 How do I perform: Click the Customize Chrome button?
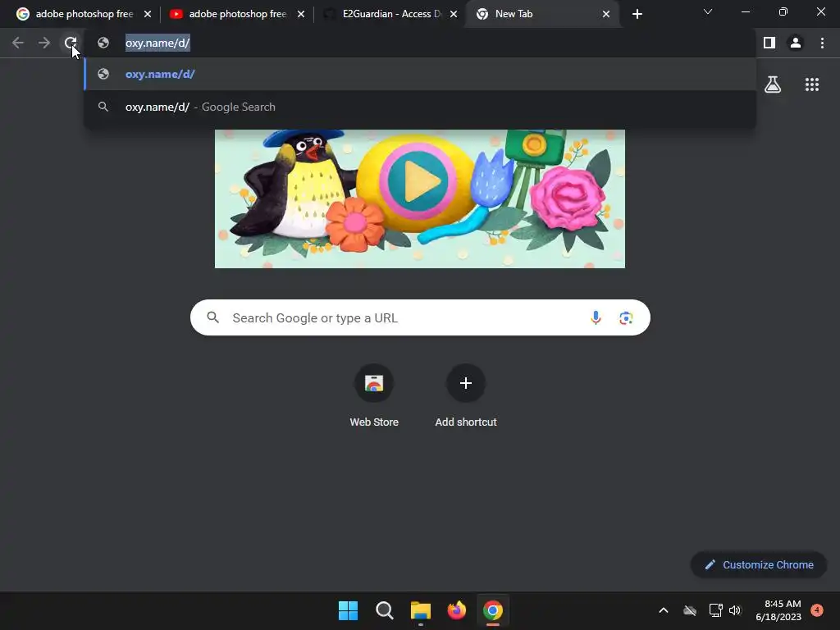(759, 564)
